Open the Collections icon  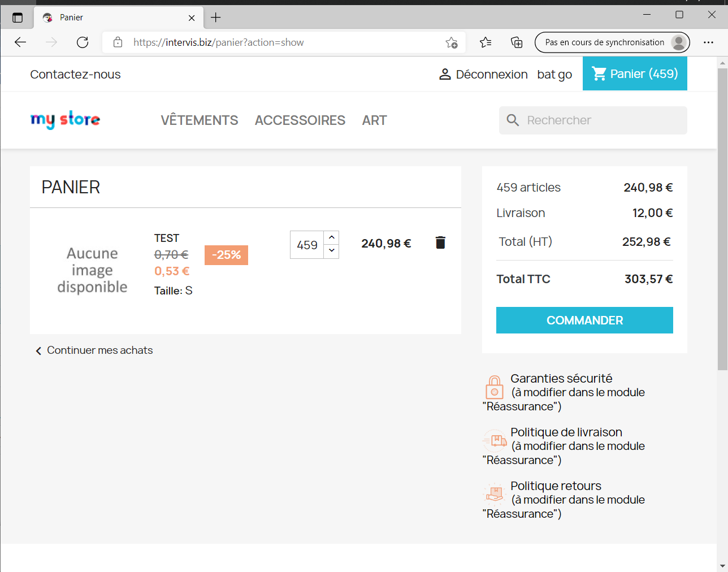tap(517, 42)
